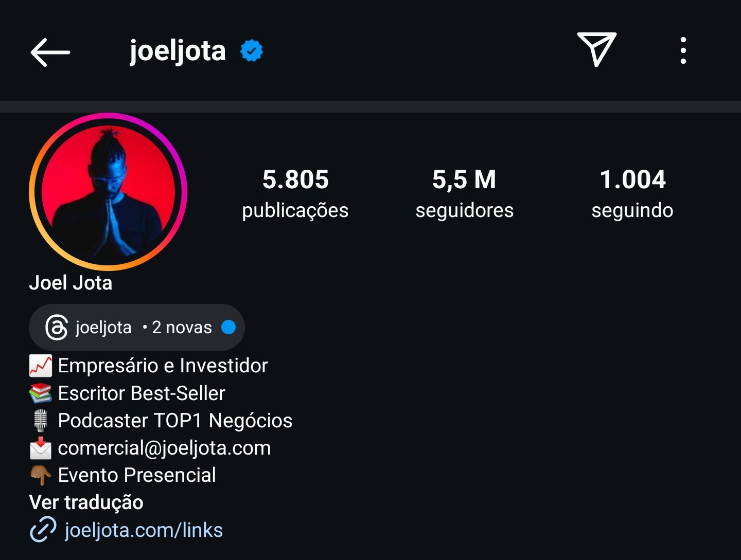Click the chart emoji before Empresário e Investidor

click(40, 365)
